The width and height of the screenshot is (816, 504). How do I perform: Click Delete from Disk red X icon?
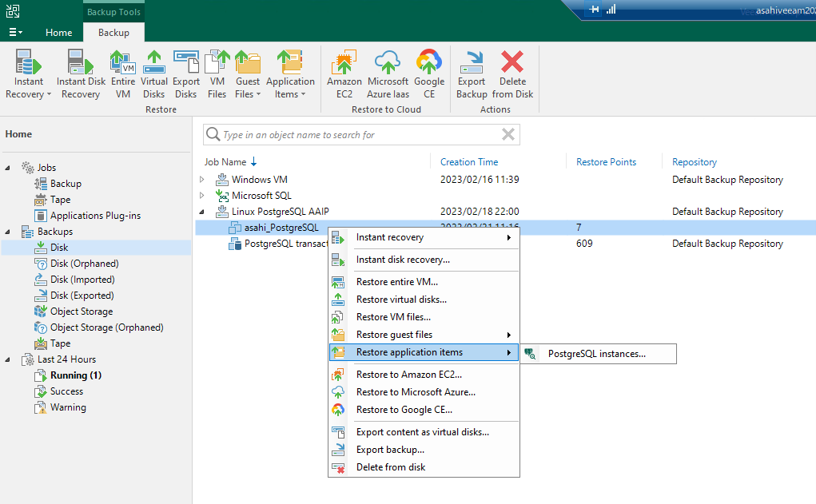point(512,73)
